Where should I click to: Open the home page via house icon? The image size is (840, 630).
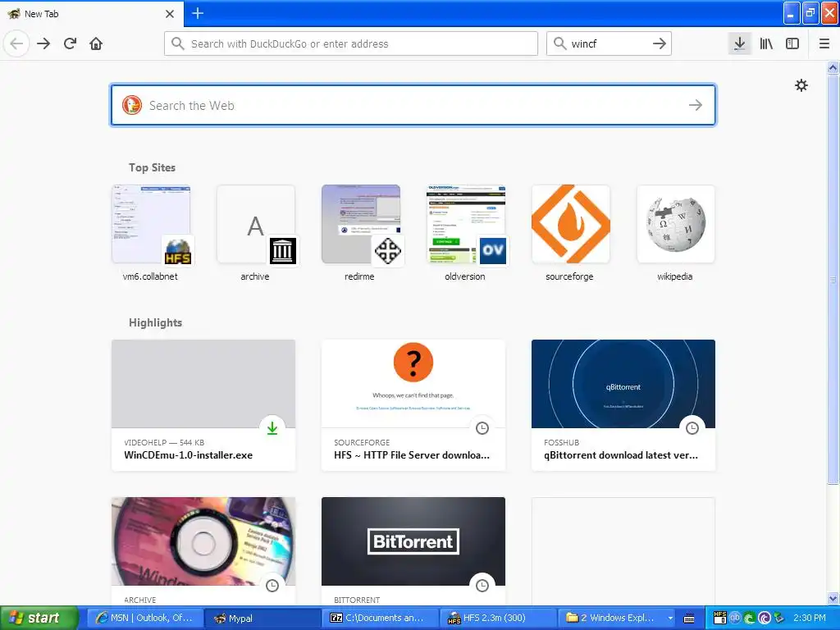click(96, 43)
